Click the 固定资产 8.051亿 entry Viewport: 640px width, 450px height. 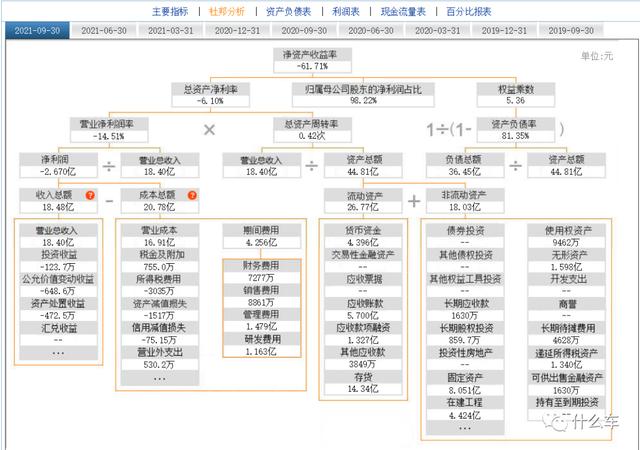(465, 384)
